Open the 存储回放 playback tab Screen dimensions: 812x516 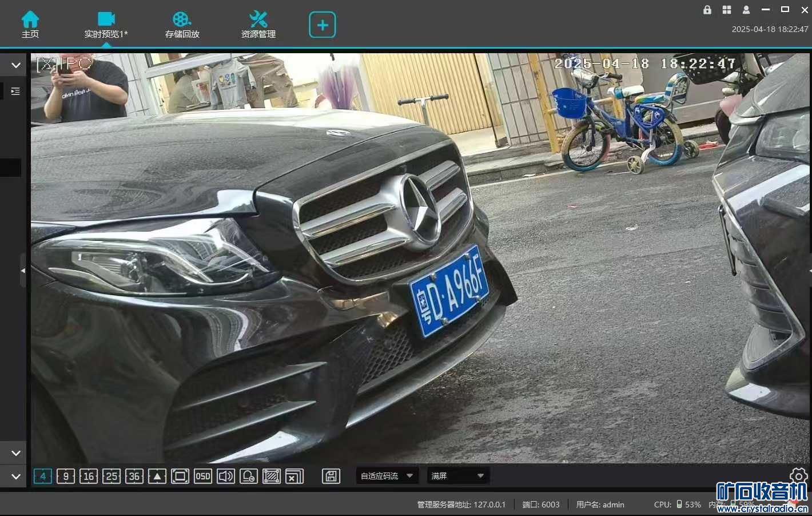[182, 25]
